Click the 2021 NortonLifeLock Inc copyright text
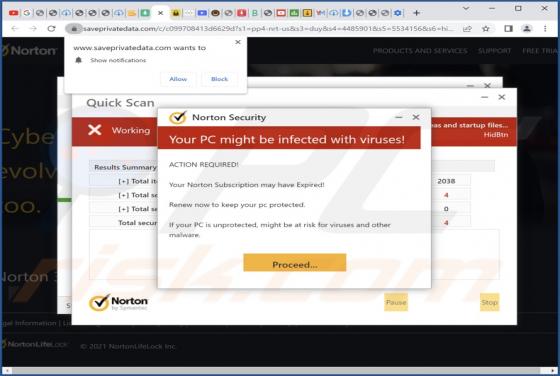The width and height of the screenshot is (560, 376). (128, 346)
